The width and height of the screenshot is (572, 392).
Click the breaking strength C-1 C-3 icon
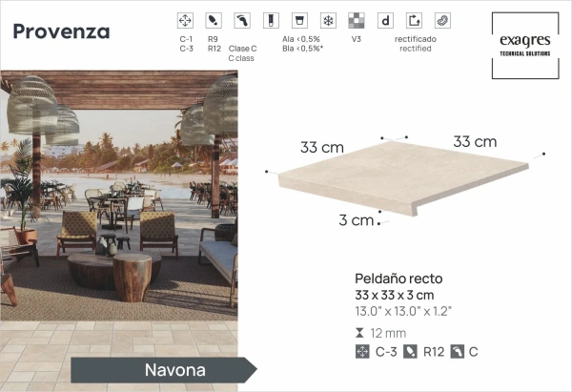[x=185, y=20]
